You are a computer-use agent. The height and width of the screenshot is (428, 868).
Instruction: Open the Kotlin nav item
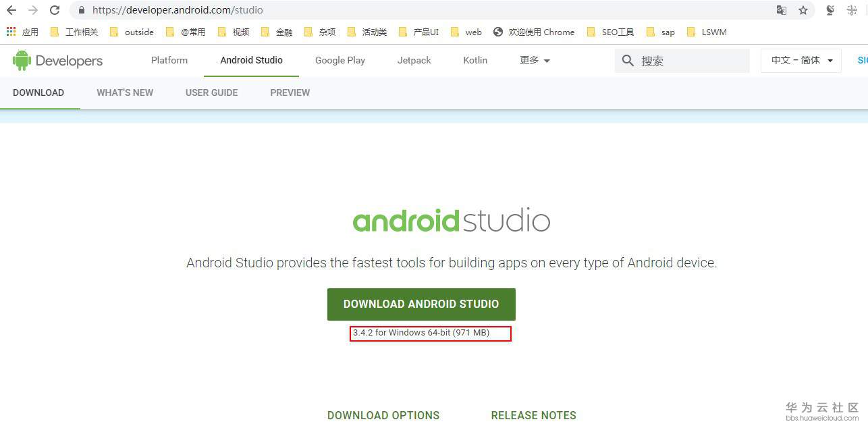(x=475, y=60)
